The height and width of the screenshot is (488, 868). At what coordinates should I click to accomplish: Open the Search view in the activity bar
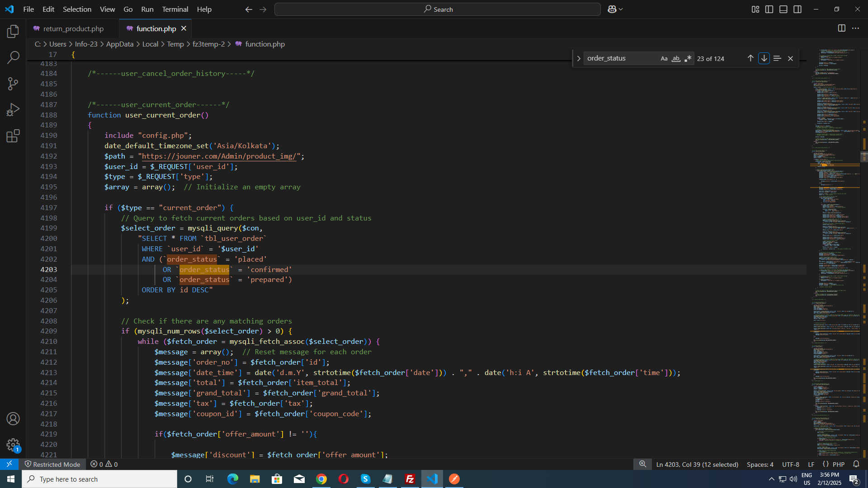(x=13, y=57)
